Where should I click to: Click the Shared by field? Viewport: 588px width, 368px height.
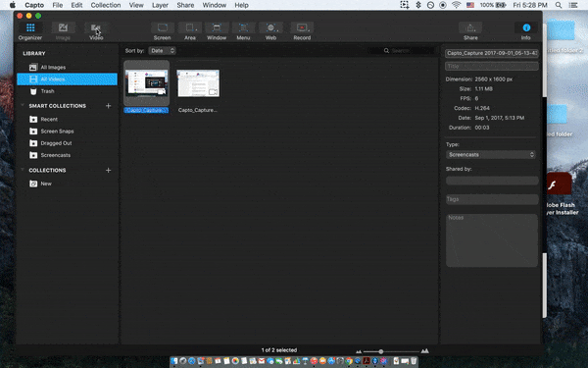(492, 181)
